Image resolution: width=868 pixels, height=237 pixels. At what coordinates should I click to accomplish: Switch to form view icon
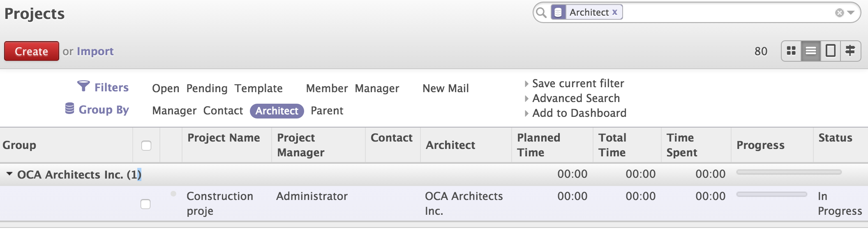(x=831, y=51)
